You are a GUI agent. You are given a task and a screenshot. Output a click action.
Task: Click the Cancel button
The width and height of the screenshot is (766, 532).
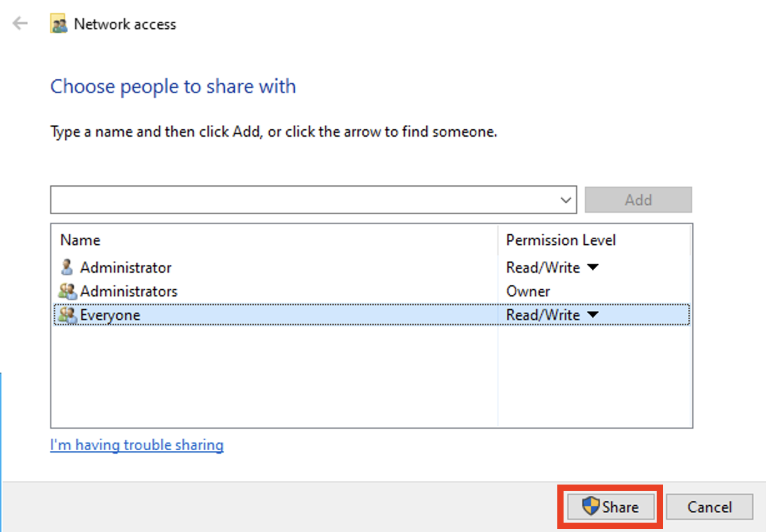click(x=709, y=506)
